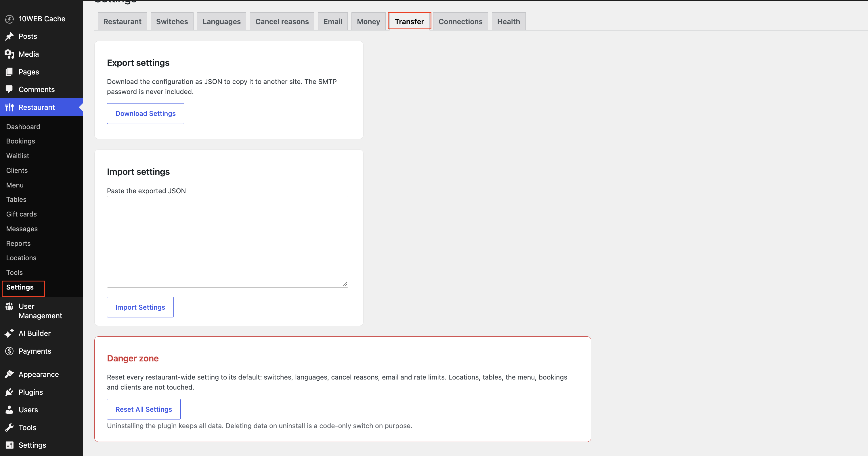Open the Waitlist submenu item
Screen dimensions: 868x456
tap(18, 156)
